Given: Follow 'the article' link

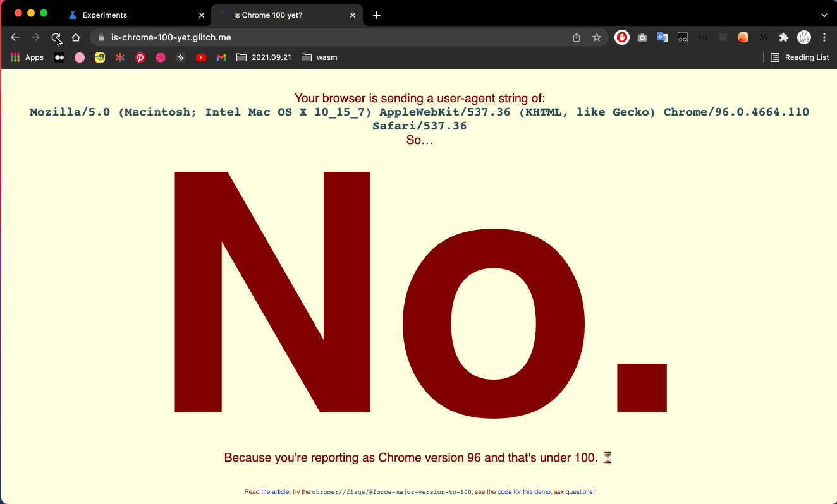Looking at the screenshot, I should (x=275, y=492).
